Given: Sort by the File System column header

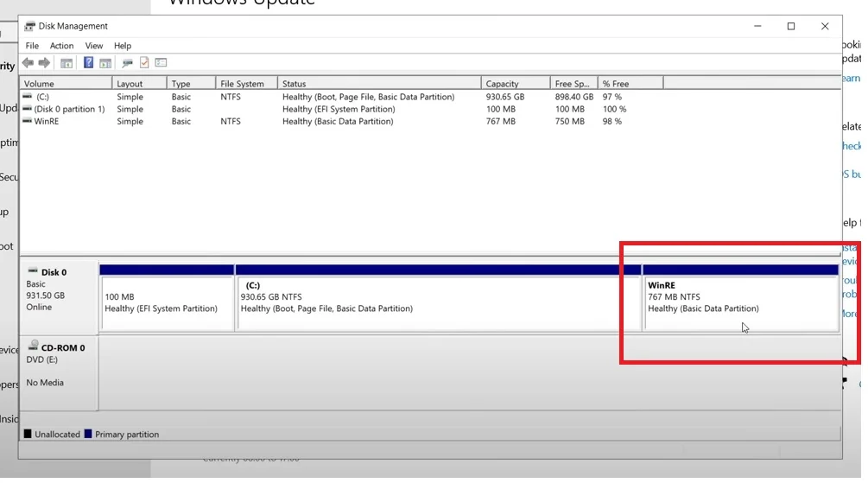Looking at the screenshot, I should pos(246,84).
